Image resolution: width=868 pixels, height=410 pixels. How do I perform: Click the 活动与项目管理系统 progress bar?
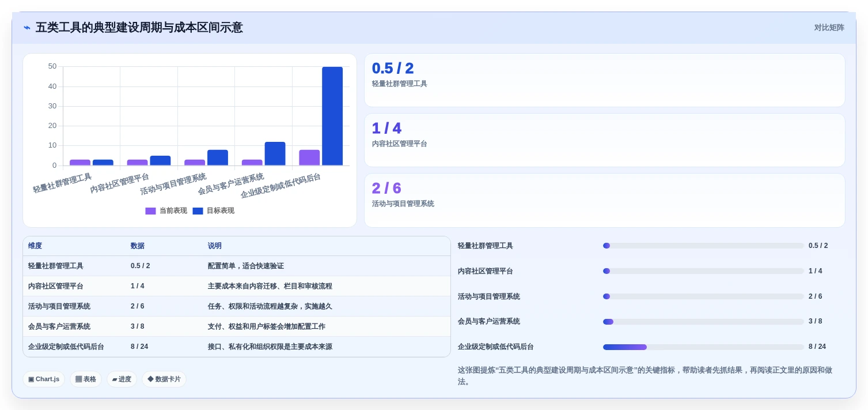click(703, 296)
